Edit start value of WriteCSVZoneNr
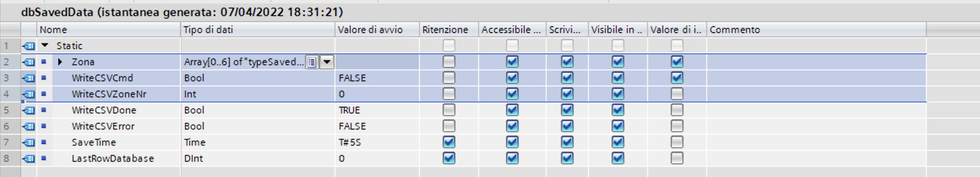980x177 pixels. coord(377,94)
